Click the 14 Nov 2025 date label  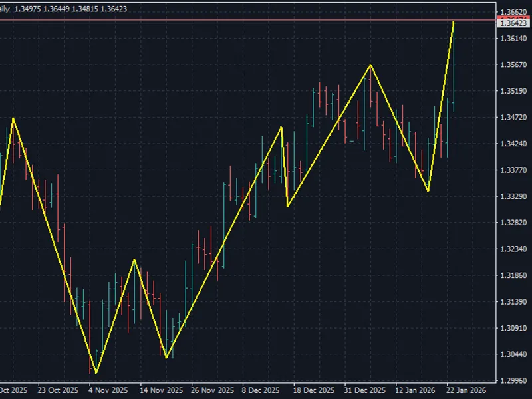[x=161, y=390]
